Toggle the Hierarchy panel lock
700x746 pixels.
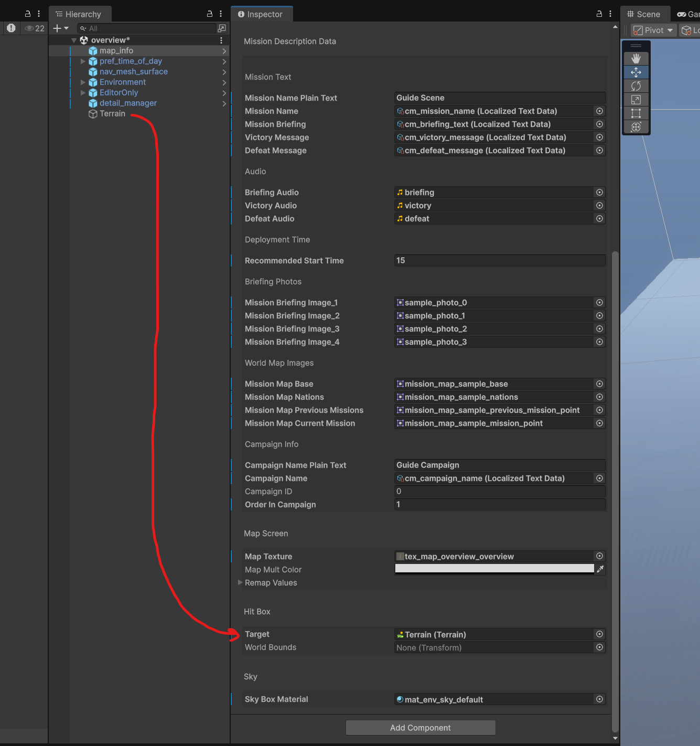tap(210, 14)
